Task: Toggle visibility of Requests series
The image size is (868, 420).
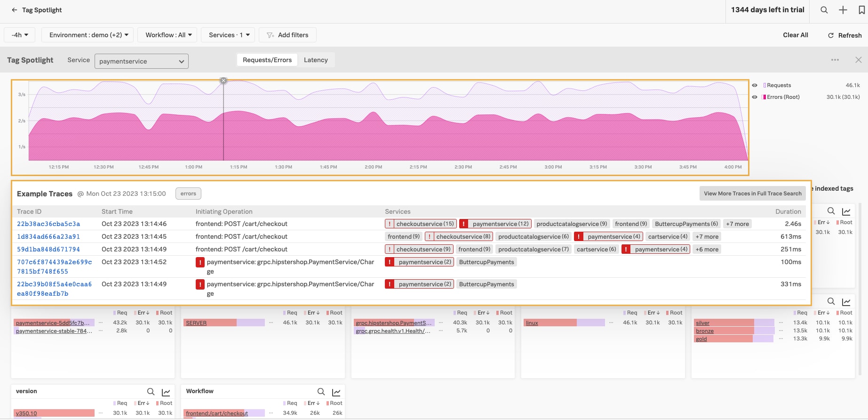Action: click(x=755, y=85)
